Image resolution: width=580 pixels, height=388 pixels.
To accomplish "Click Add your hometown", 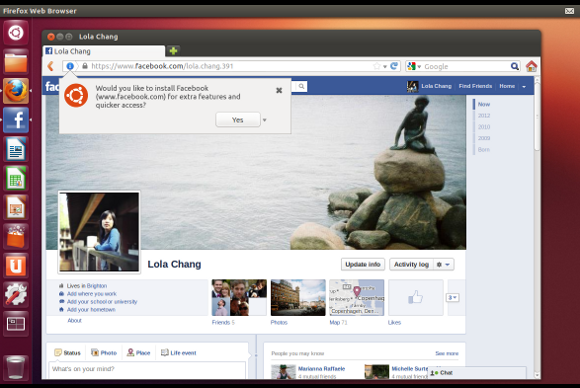I will point(91,310).
